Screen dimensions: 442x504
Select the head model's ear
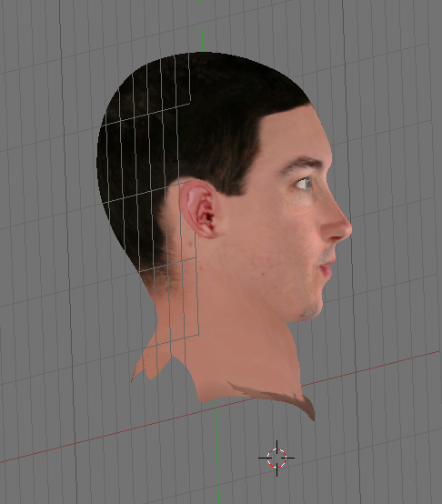tap(201, 209)
